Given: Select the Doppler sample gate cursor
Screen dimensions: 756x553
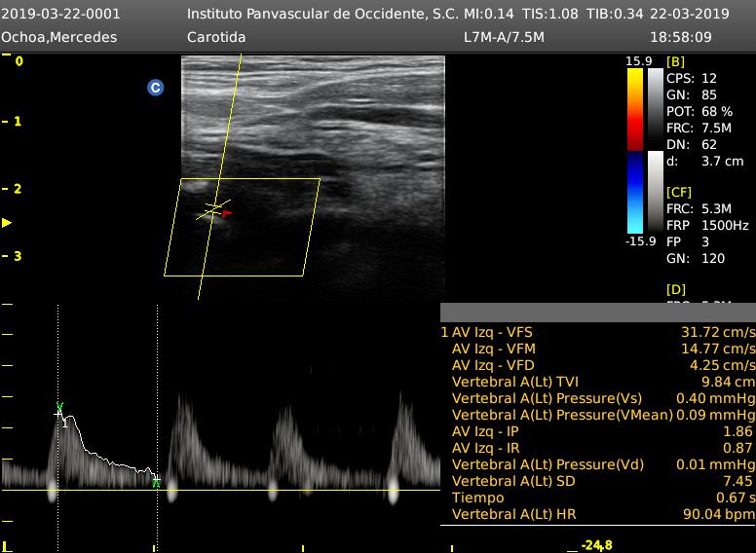Looking at the screenshot, I should [210, 210].
